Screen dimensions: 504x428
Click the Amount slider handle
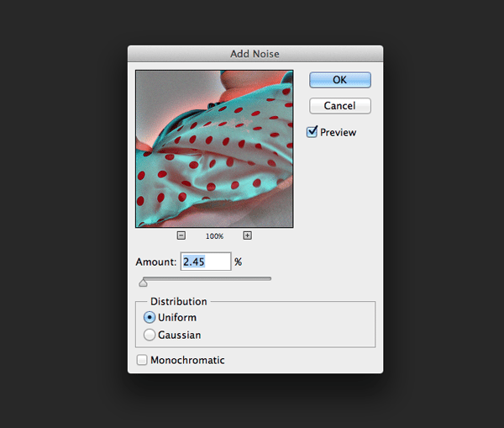coord(143,283)
